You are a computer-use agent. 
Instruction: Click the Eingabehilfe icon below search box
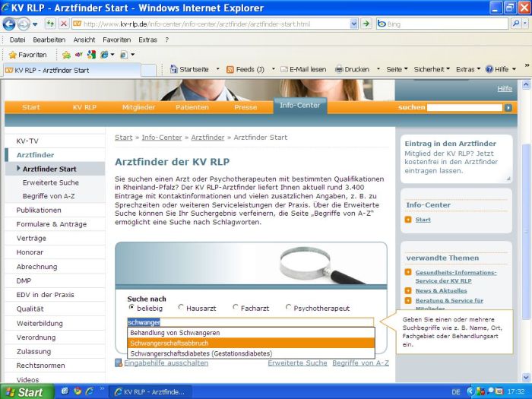click(x=119, y=363)
